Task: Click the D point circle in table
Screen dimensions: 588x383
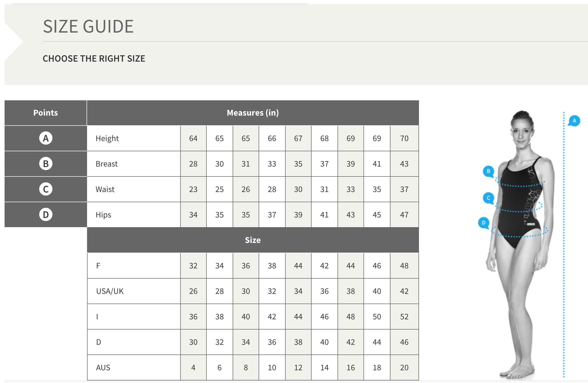Action: [46, 215]
